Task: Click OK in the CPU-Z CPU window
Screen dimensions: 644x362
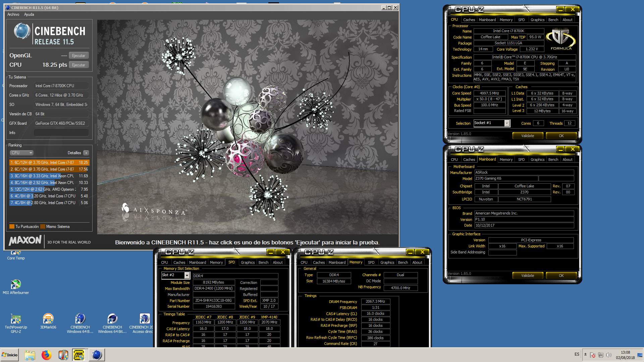Action: pyautogui.click(x=561, y=136)
